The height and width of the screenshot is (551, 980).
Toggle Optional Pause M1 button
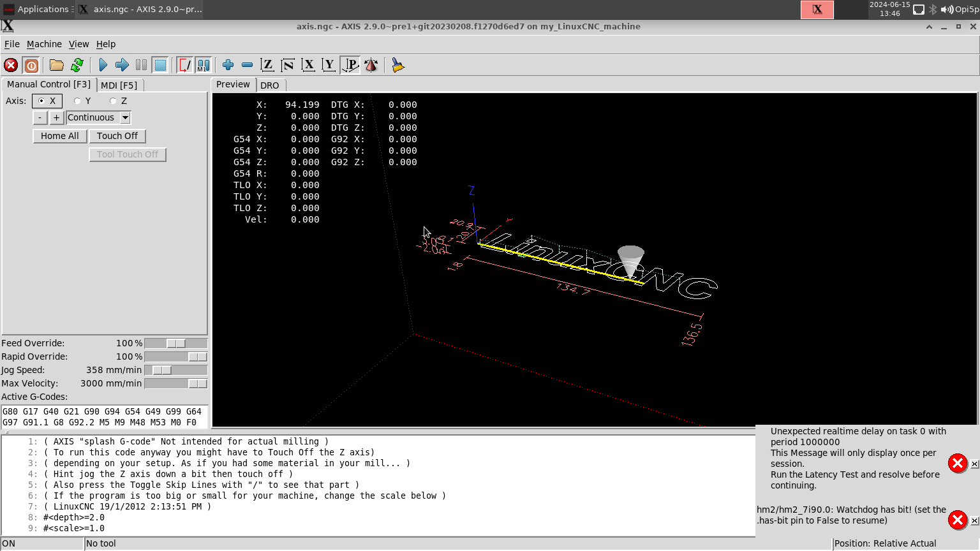tap(204, 65)
